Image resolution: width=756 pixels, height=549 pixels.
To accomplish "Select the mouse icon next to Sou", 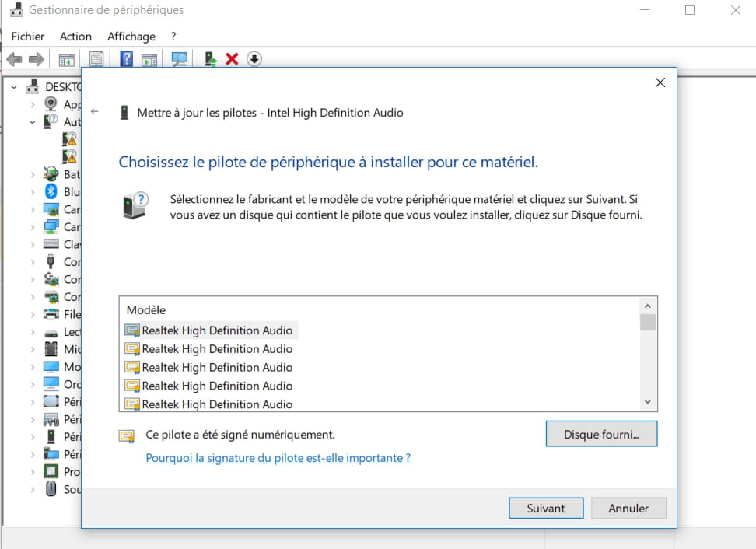I will [51, 489].
